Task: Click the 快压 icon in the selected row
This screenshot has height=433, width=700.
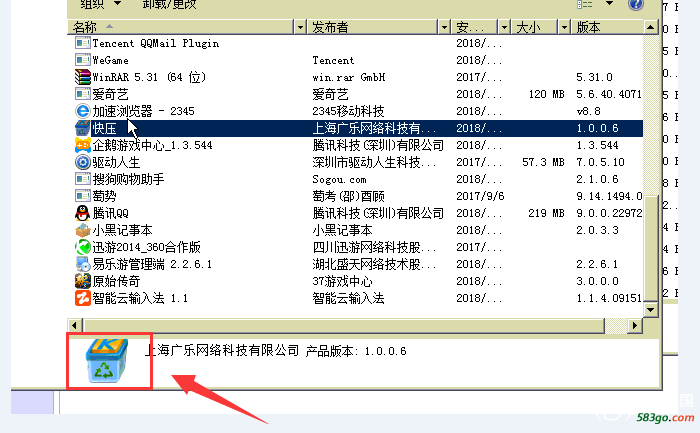Action: pyautogui.click(x=83, y=128)
